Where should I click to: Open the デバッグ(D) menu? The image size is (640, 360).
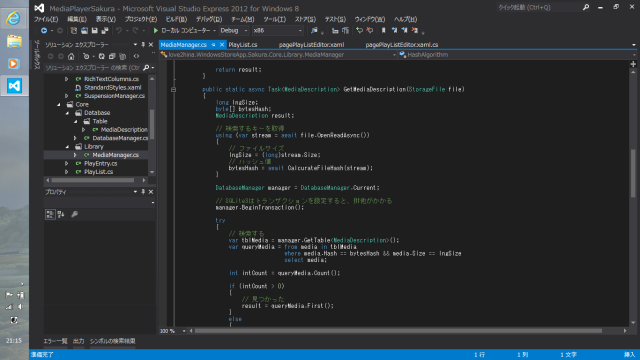click(x=209, y=19)
